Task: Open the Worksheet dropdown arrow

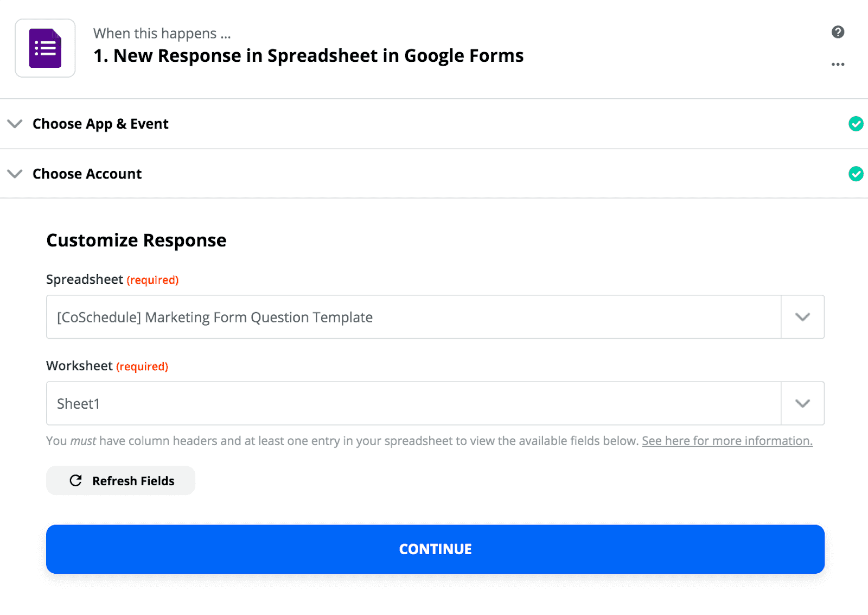Action: [x=802, y=403]
